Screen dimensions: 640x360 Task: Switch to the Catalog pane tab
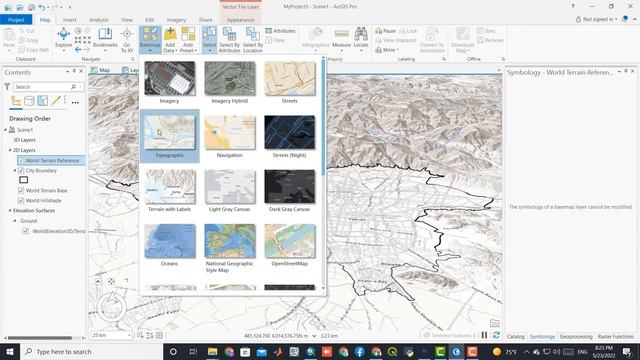click(x=516, y=337)
